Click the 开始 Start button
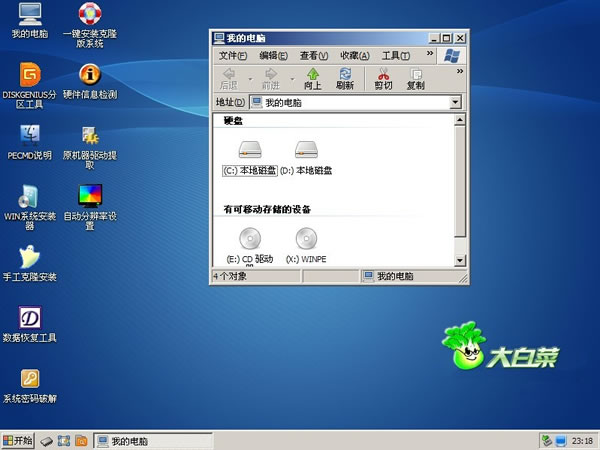The width and height of the screenshot is (600, 450). (x=18, y=440)
